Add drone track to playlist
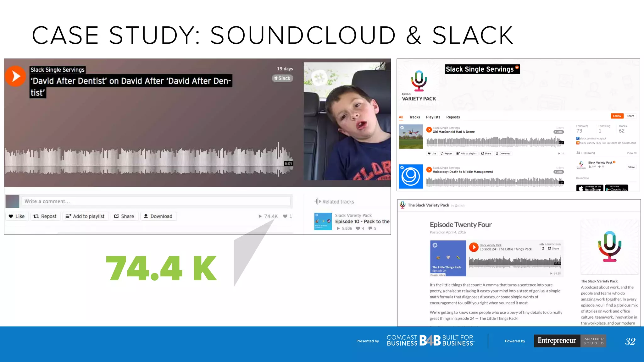This screenshot has height=362, width=644. click(x=466, y=154)
